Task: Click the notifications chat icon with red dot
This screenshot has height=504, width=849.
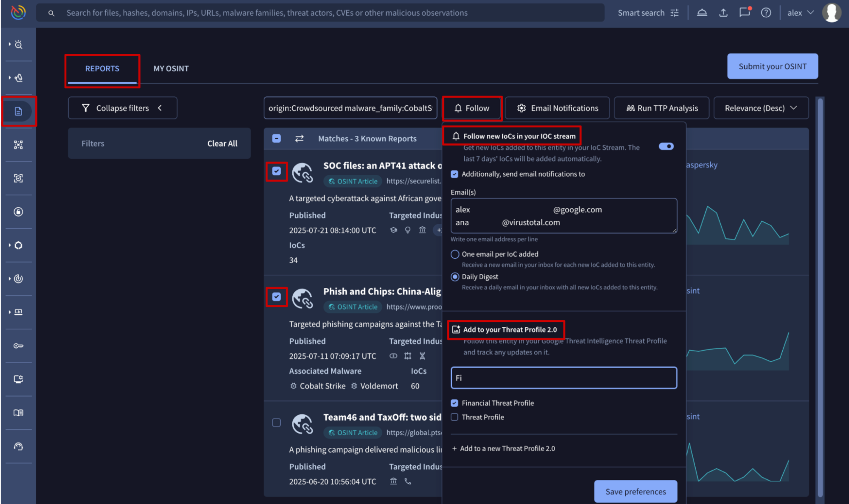Action: pyautogui.click(x=745, y=12)
